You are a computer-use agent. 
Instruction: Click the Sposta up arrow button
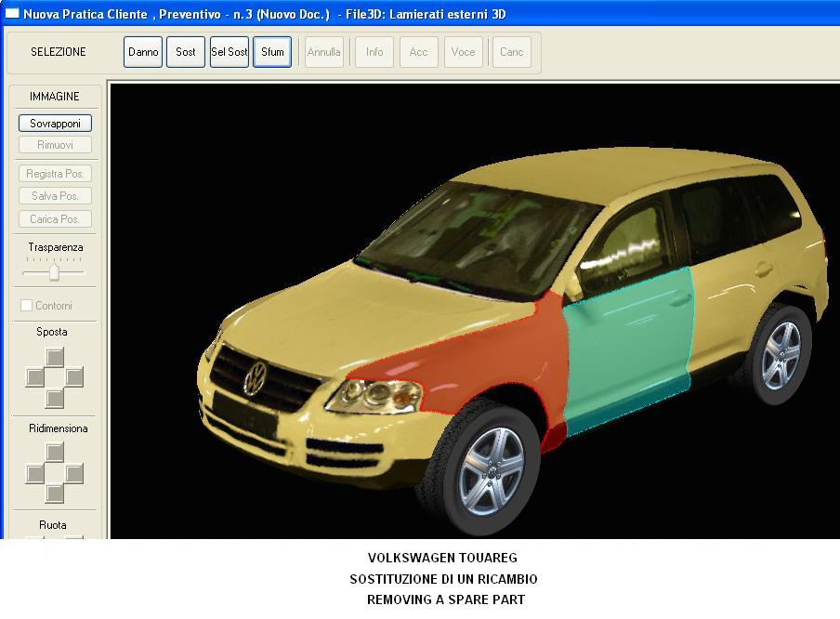(x=55, y=357)
